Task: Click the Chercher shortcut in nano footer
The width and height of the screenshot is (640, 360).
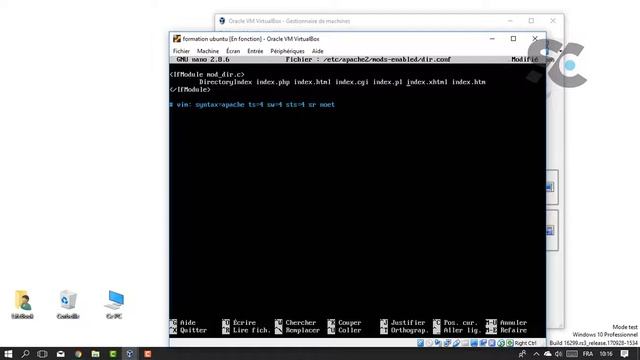Action: click(x=296, y=322)
